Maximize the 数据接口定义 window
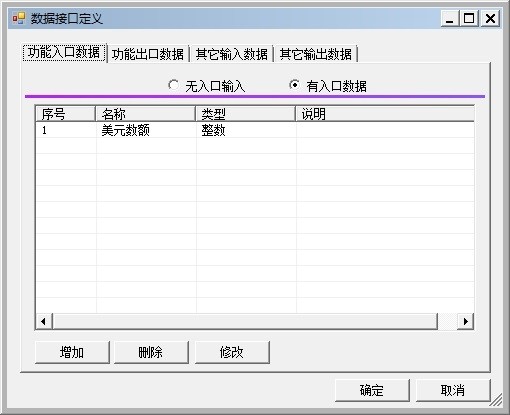 point(469,18)
